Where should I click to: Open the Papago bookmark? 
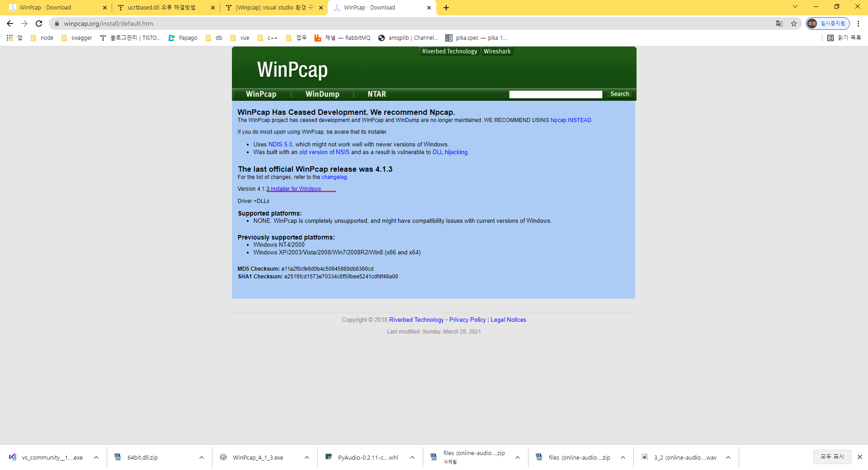[183, 38]
